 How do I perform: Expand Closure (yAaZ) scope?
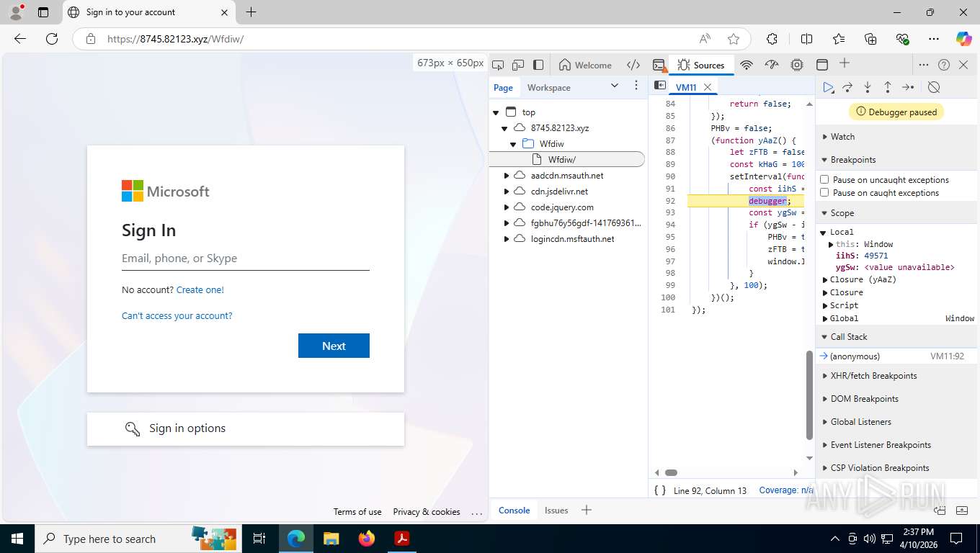pos(826,279)
